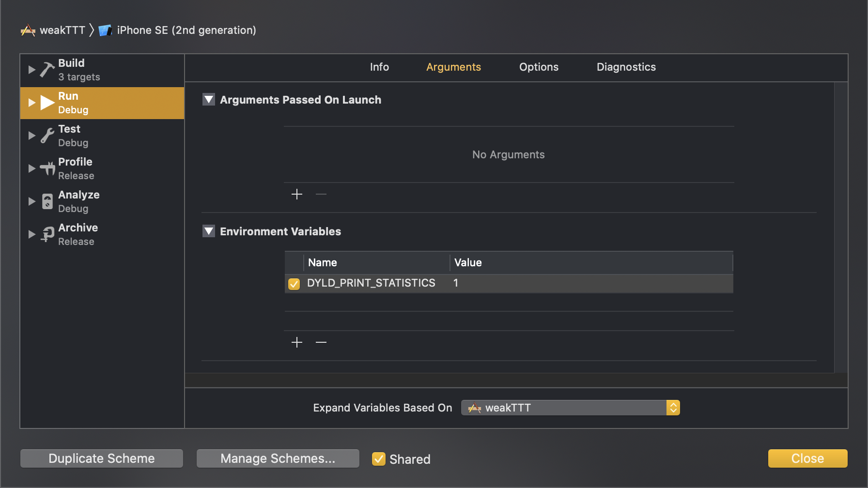The image size is (868, 488).
Task: Expand the Analyze action disclosure triangle
Action: click(31, 201)
